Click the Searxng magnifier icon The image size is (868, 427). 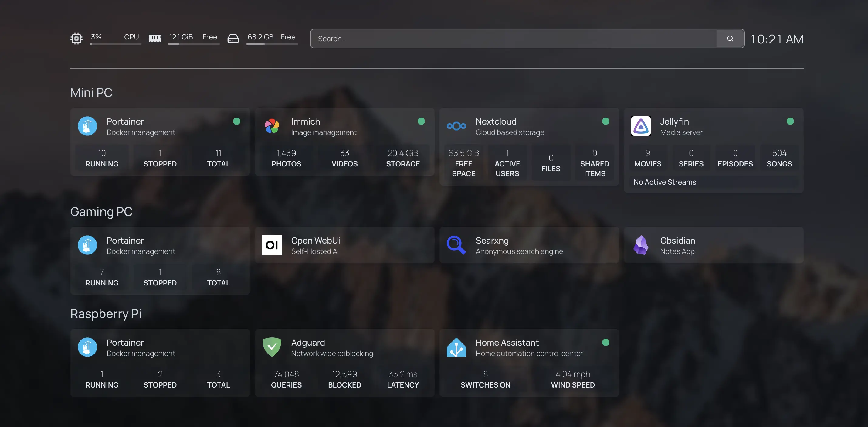tap(456, 245)
